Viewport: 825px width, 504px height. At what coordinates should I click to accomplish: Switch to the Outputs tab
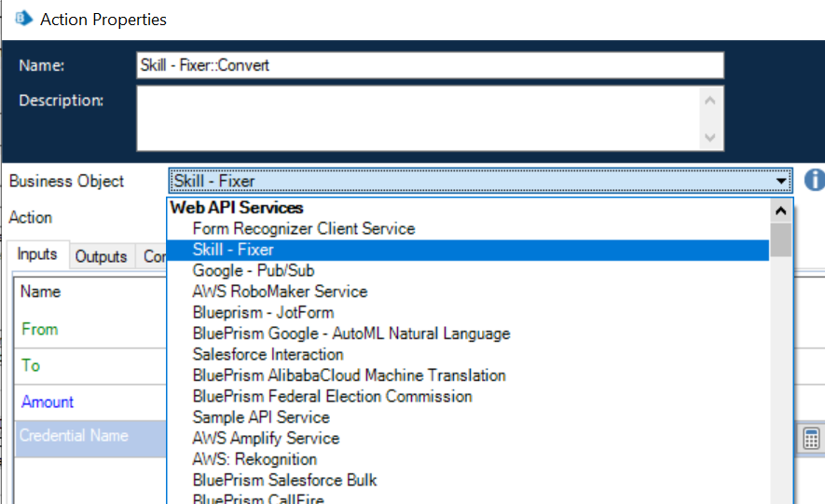tap(101, 256)
